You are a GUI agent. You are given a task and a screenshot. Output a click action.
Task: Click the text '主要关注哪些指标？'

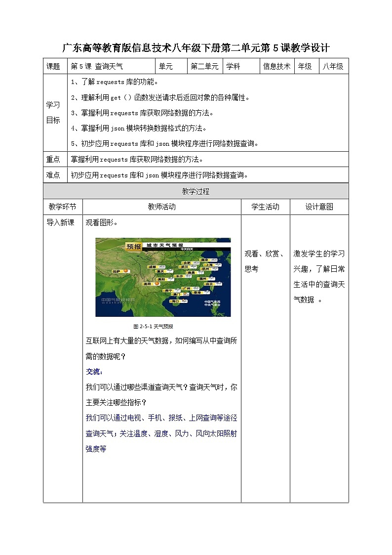[x=116, y=402]
